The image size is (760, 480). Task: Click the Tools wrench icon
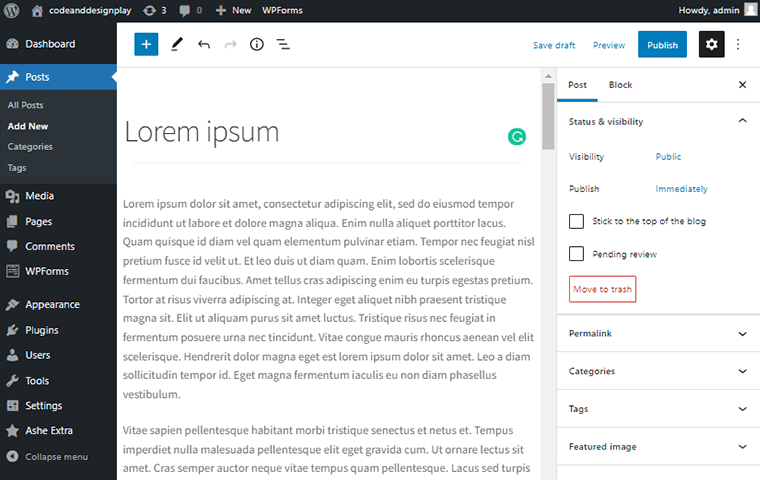[13, 381]
